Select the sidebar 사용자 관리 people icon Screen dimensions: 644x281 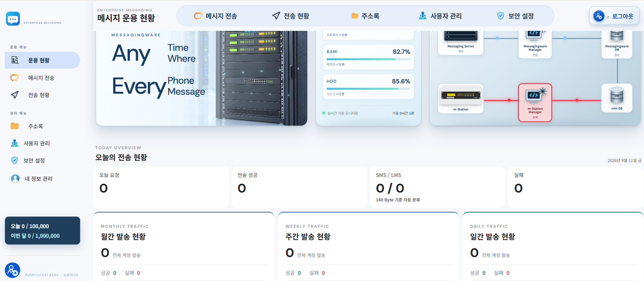pyautogui.click(x=14, y=143)
